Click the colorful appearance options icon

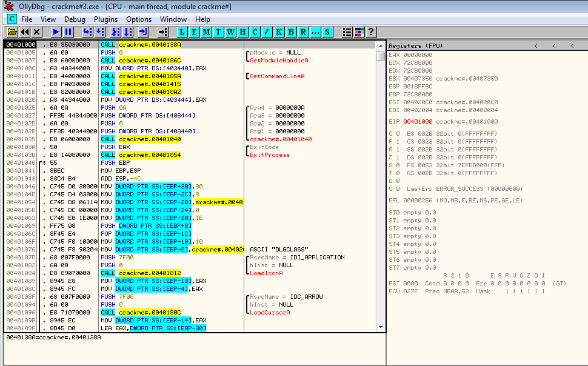(359, 32)
